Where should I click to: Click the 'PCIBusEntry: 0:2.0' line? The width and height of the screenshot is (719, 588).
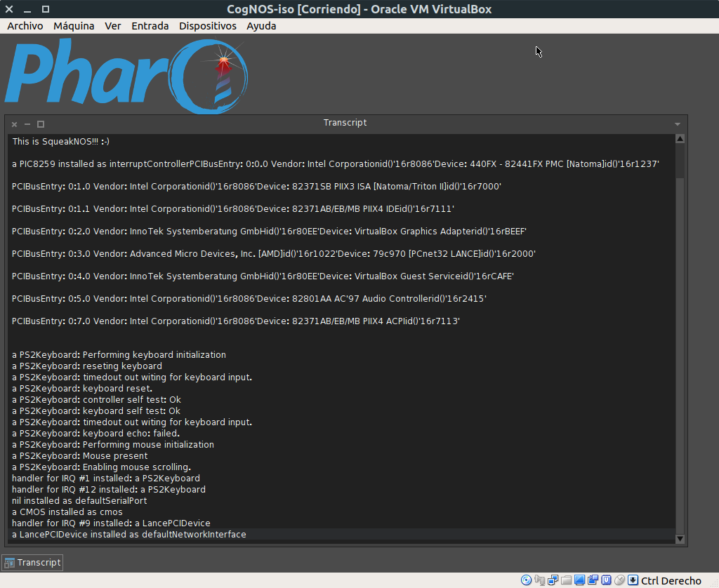click(x=269, y=232)
